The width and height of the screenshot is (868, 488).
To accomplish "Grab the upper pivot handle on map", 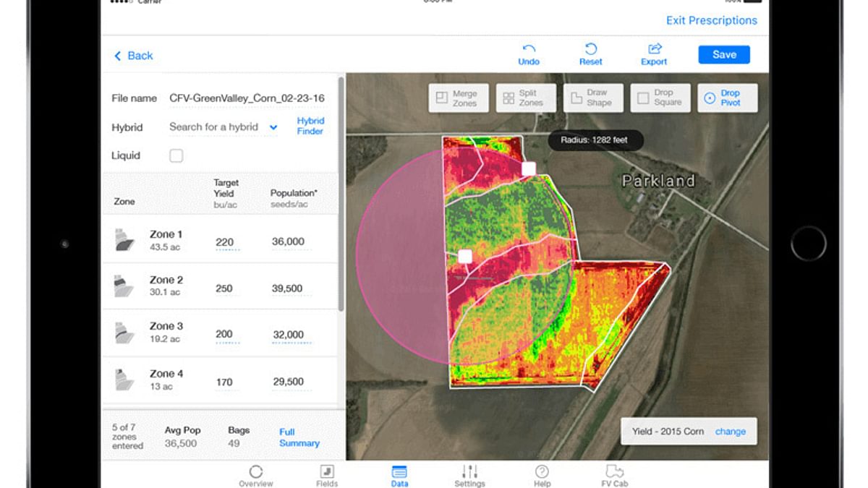I will 529,168.
